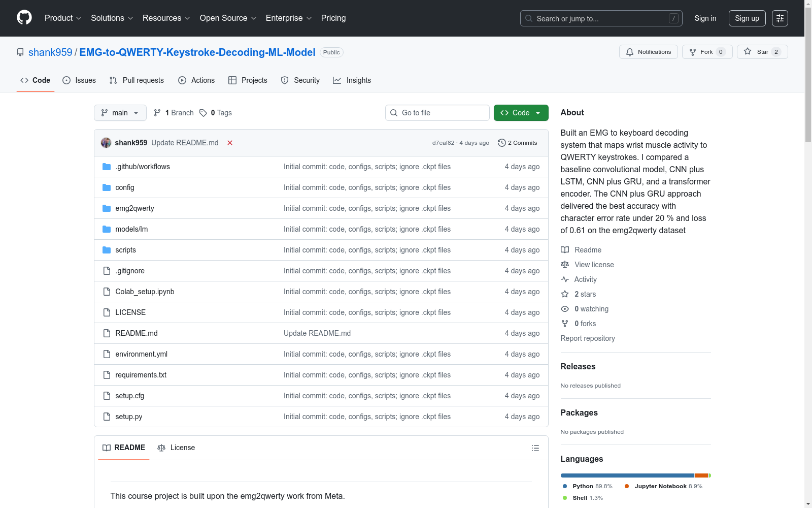Click the star icon next to 2 stars
This screenshot has height=508, width=812.
point(565,294)
